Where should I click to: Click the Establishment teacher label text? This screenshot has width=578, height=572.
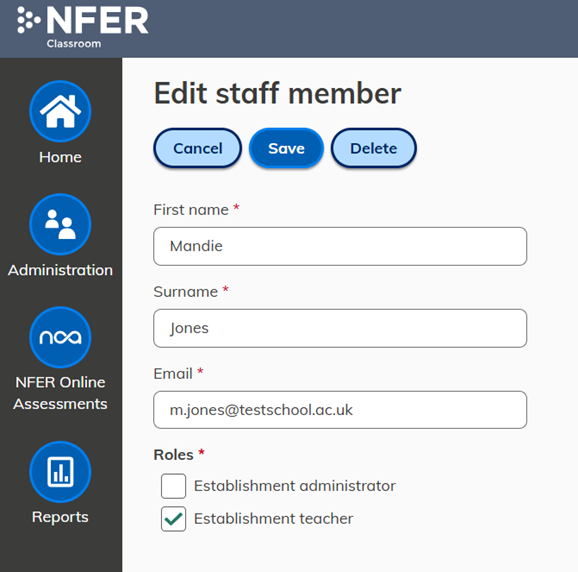273,519
